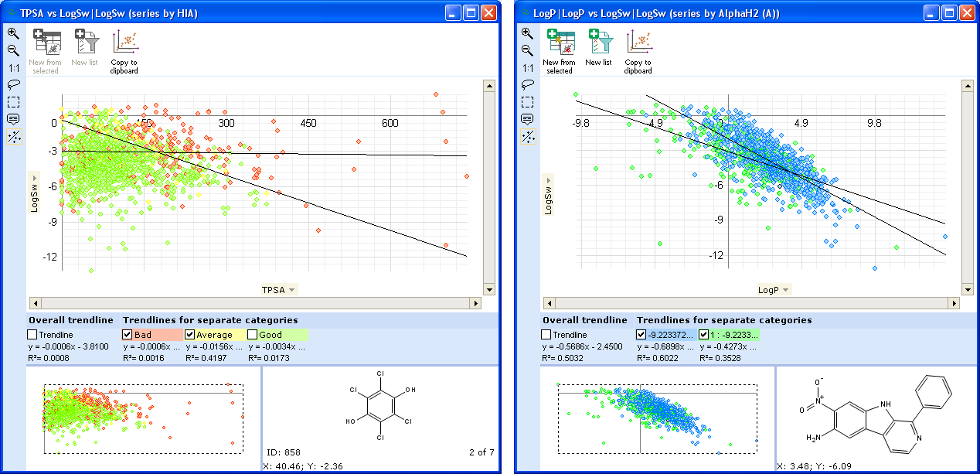
Task: Reset LogP plot zoom to 1:1
Action: 527,68
